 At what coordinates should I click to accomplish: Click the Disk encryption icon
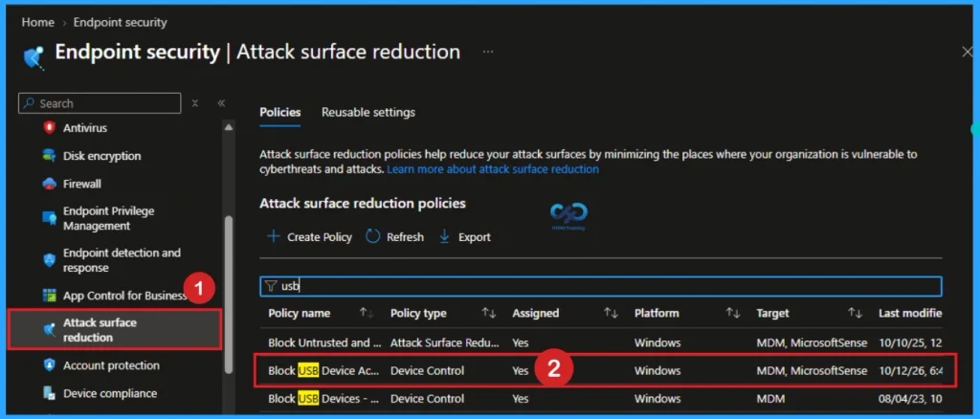tap(50, 156)
